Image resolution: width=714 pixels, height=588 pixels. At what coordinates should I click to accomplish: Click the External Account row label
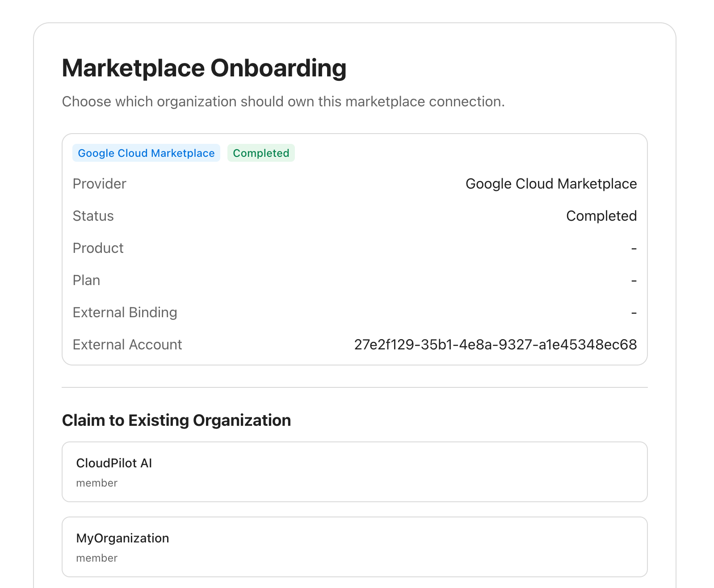click(x=127, y=344)
